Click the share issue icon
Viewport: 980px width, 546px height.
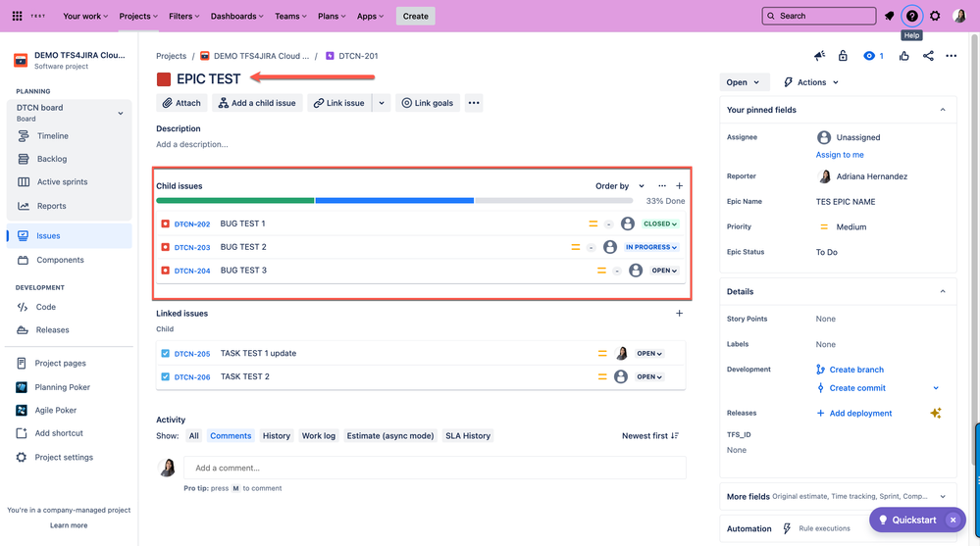(928, 56)
